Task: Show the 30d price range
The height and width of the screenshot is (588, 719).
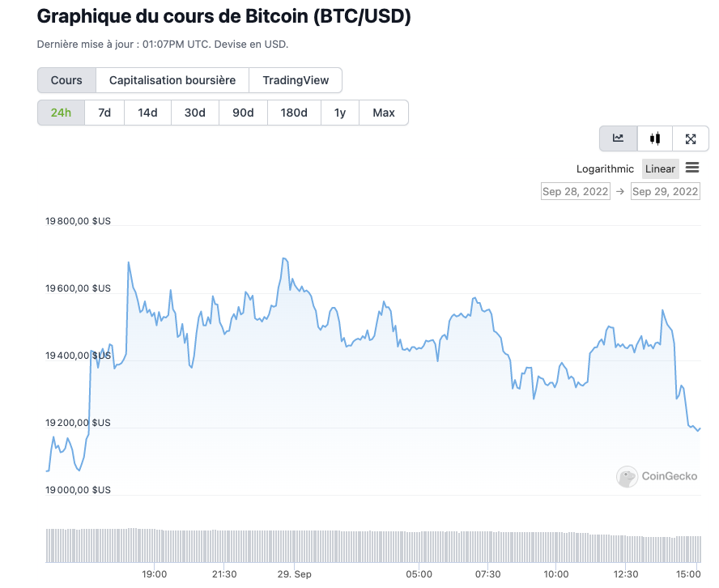Action: (x=195, y=113)
